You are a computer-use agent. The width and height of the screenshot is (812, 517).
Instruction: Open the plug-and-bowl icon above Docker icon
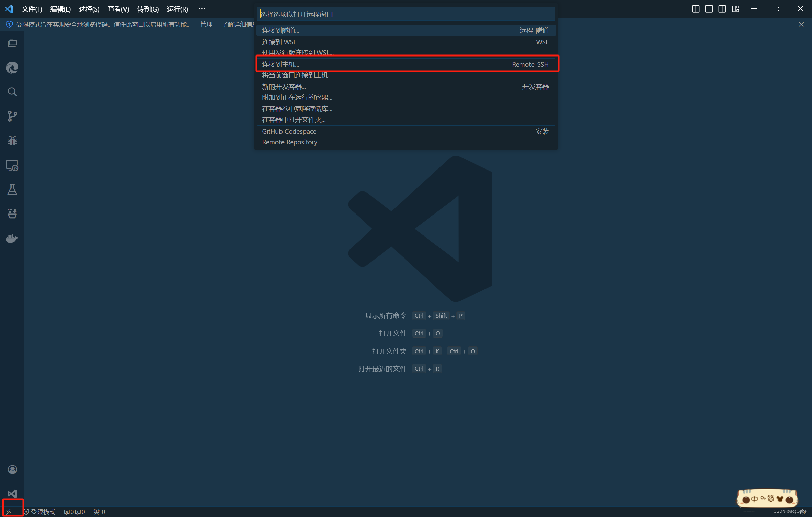[12, 213]
